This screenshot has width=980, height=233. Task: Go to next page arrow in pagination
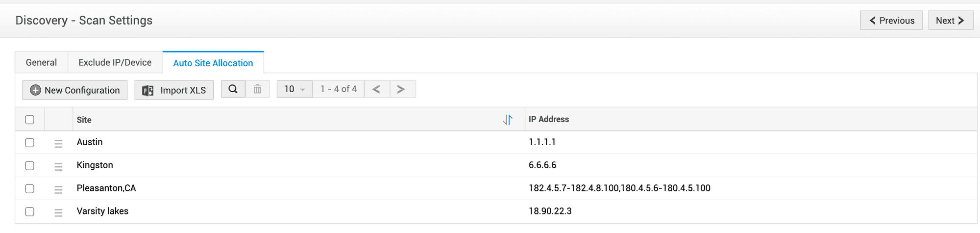[401, 89]
